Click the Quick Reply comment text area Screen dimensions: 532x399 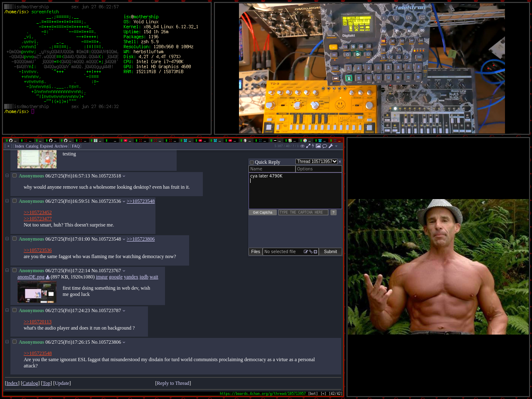click(295, 191)
